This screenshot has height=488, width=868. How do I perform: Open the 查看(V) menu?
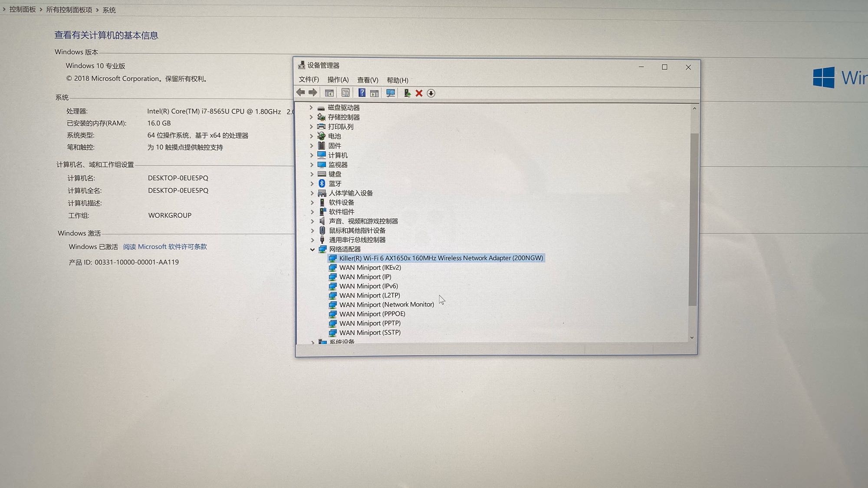click(367, 80)
